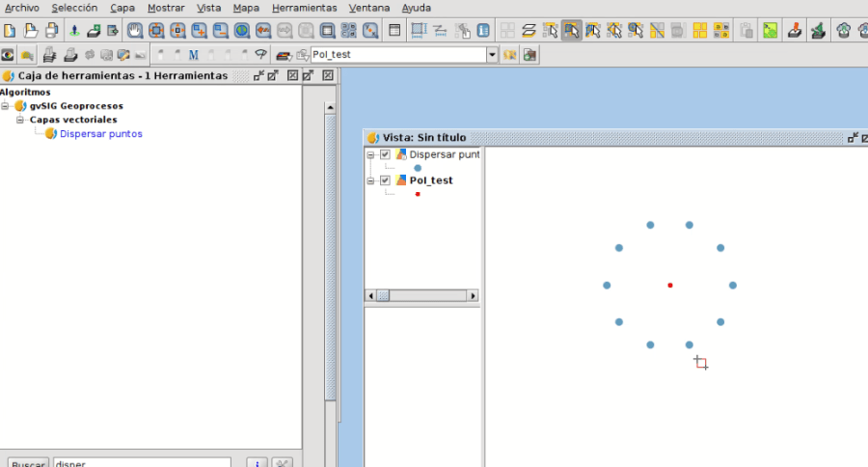Open the Pol_test layer dropdown
The width and height of the screenshot is (868, 467).
492,55
